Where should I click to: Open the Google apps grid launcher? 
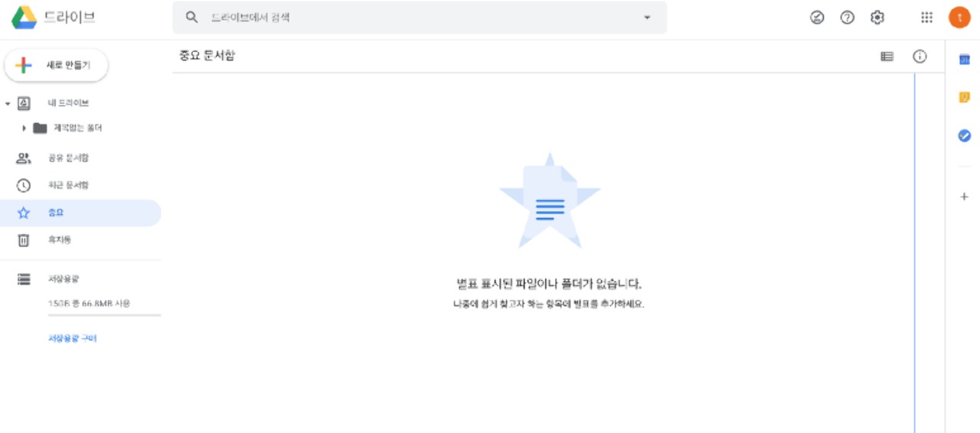tap(926, 18)
